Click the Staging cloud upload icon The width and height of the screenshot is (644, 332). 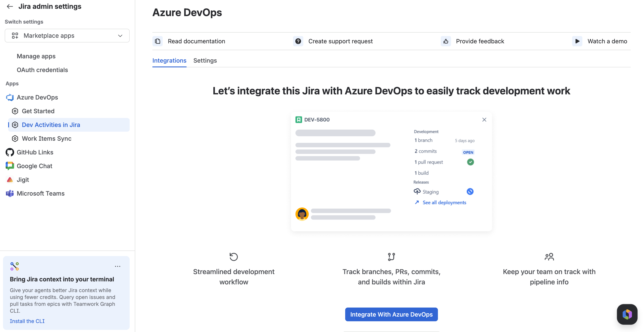(x=417, y=192)
